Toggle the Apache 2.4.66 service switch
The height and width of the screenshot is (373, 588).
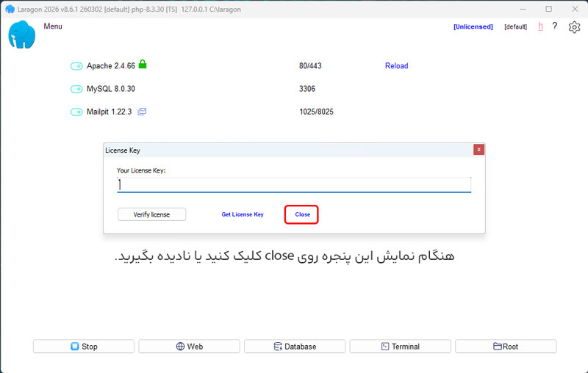tap(76, 66)
